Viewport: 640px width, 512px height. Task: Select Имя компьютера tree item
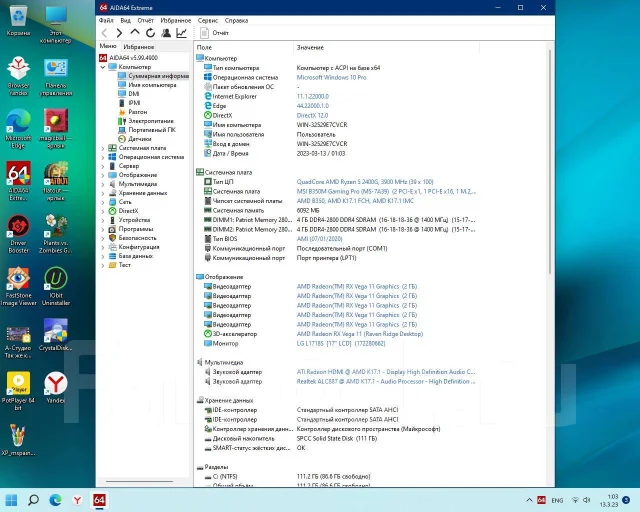click(x=147, y=85)
